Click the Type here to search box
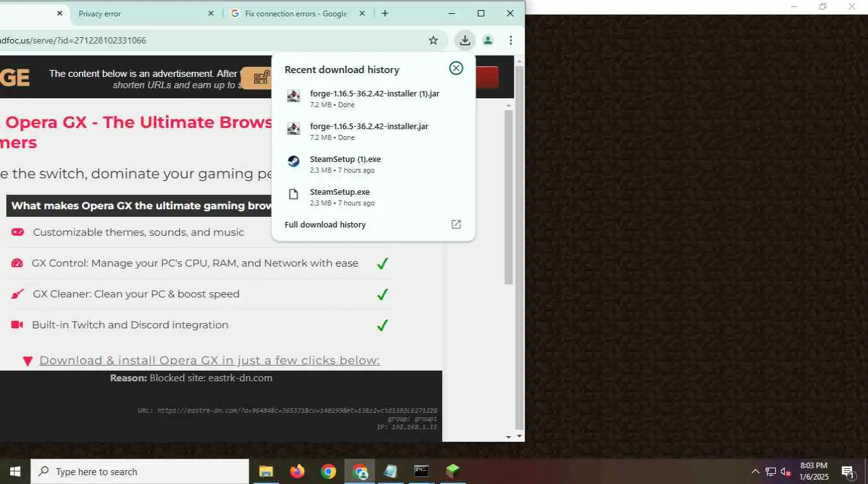Screen dimensions: 868x484 pyautogui.click(x=139, y=471)
